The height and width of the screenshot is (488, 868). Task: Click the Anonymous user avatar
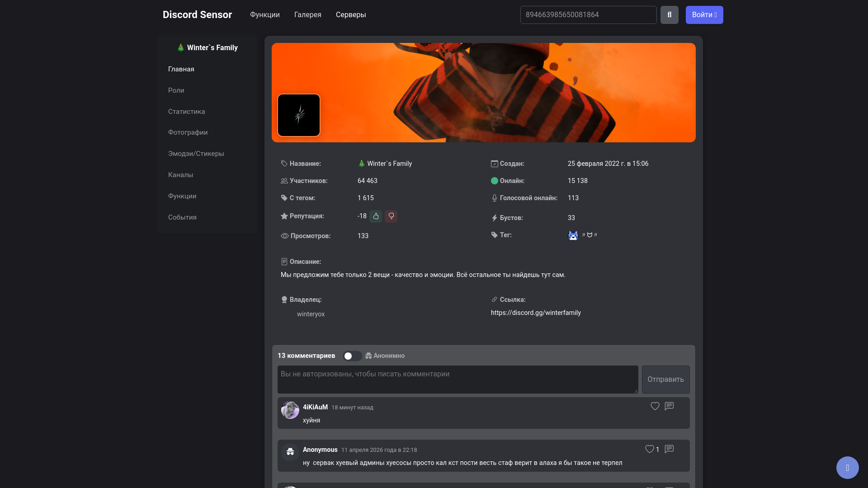[x=290, y=452]
